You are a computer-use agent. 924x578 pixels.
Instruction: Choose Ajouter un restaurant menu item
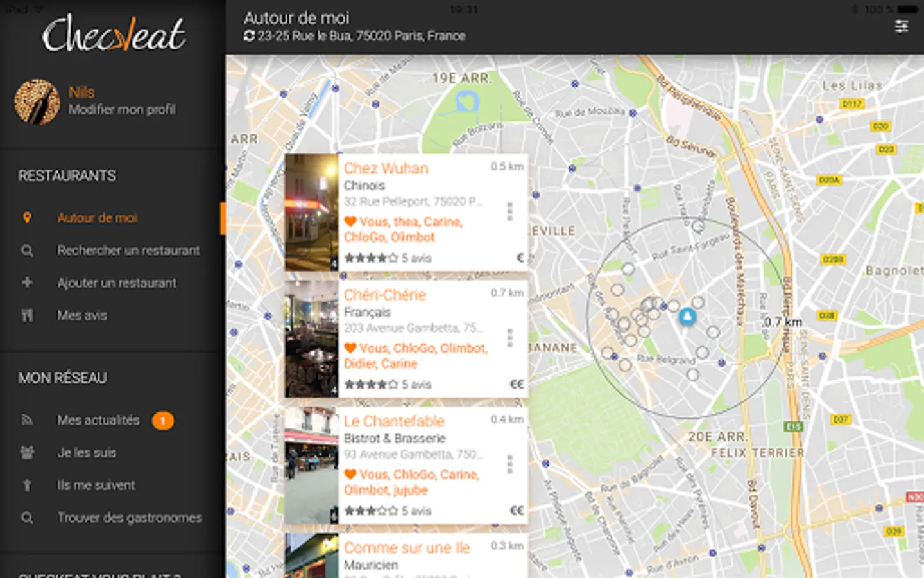coord(117,283)
